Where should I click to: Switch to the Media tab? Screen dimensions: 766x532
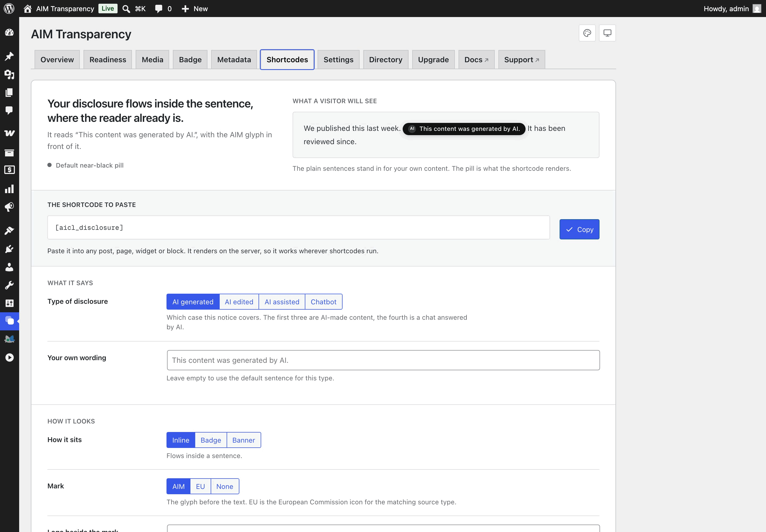(152, 59)
